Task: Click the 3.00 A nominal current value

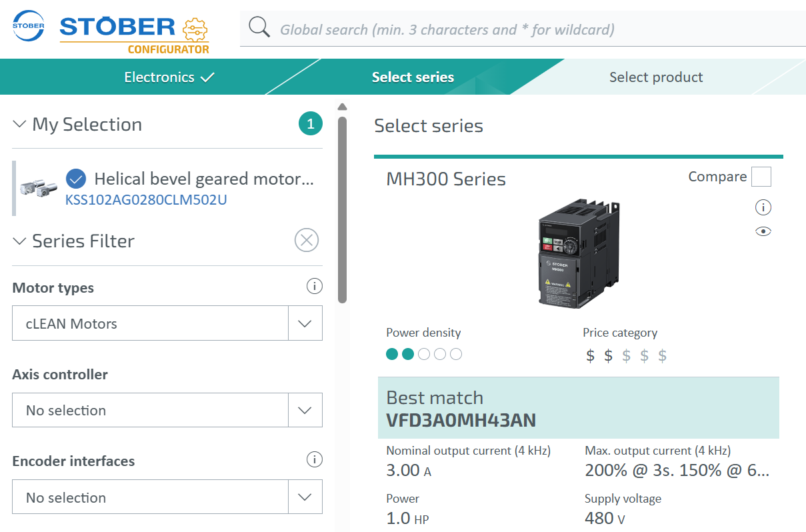Action: tap(409, 470)
